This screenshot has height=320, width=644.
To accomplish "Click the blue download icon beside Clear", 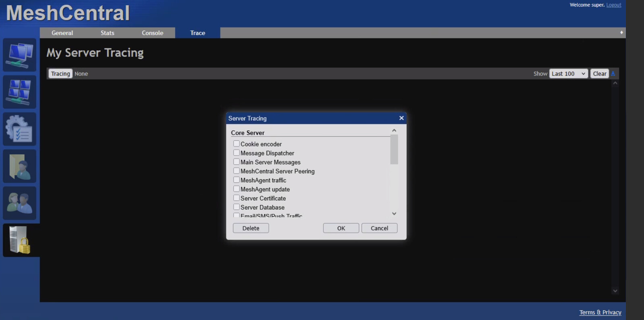I will pyautogui.click(x=613, y=73).
